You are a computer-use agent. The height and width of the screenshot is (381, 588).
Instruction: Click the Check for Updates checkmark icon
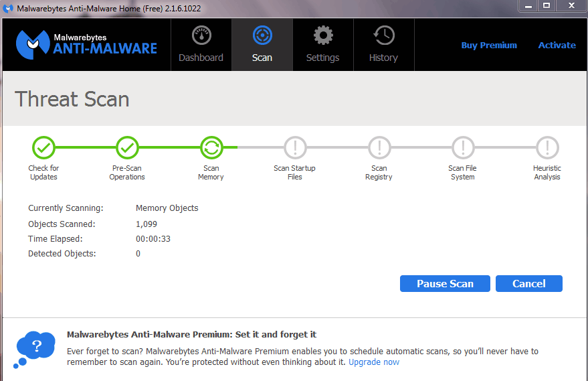(43, 147)
